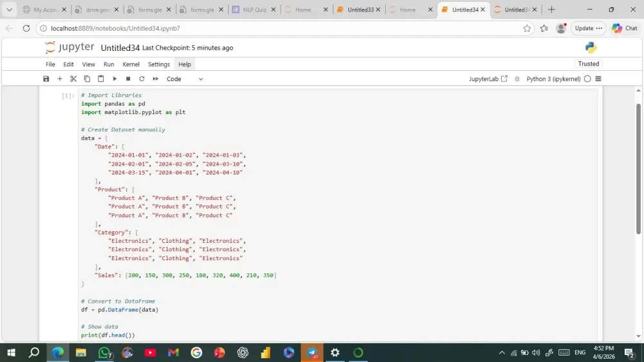Paste cell from clipboard
The width and height of the screenshot is (644, 362).
coord(100,79)
